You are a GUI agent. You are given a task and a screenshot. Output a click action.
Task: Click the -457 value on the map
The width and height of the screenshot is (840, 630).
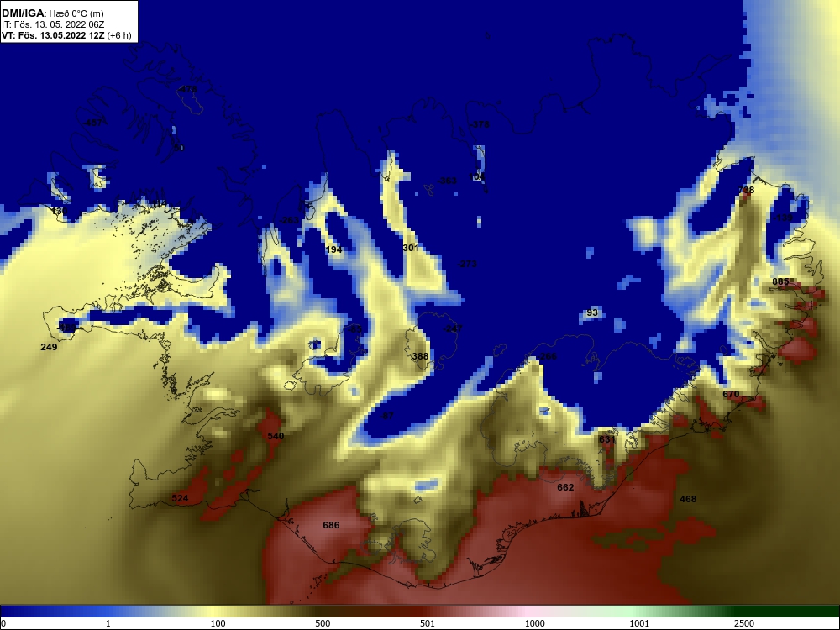click(92, 123)
